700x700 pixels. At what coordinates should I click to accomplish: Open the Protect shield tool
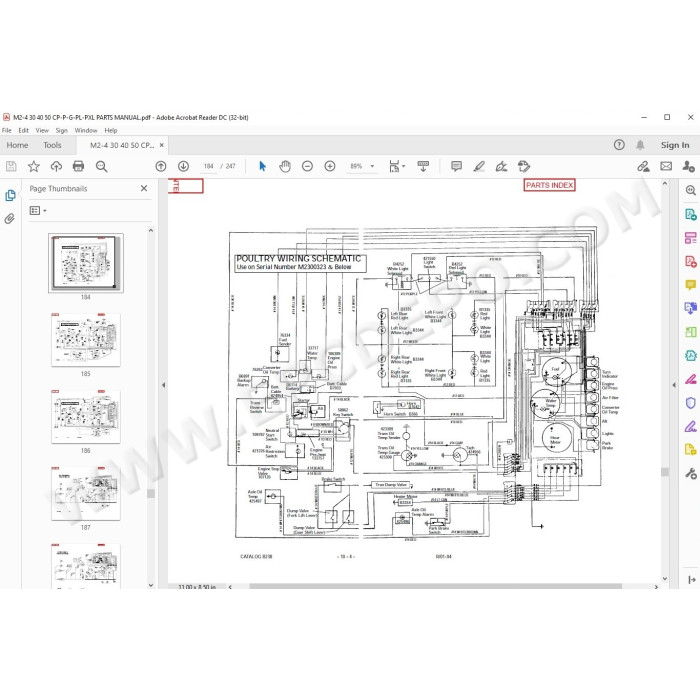click(x=690, y=403)
